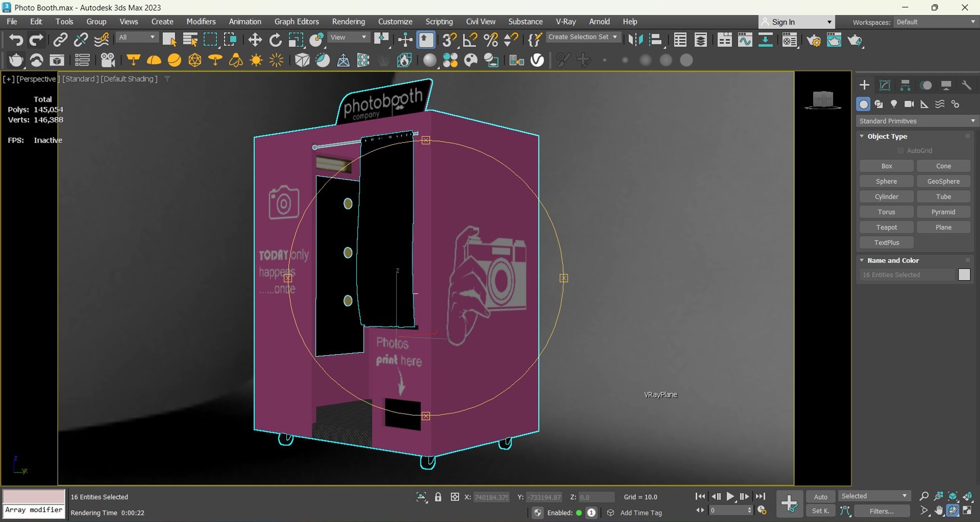Open the Motion panel tab

coord(926,85)
